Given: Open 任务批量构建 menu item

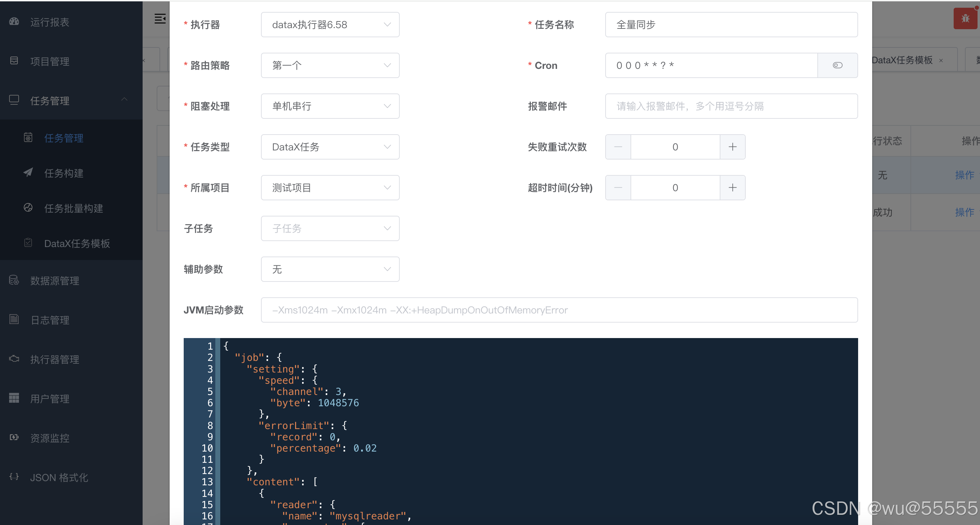Looking at the screenshot, I should click(73, 208).
